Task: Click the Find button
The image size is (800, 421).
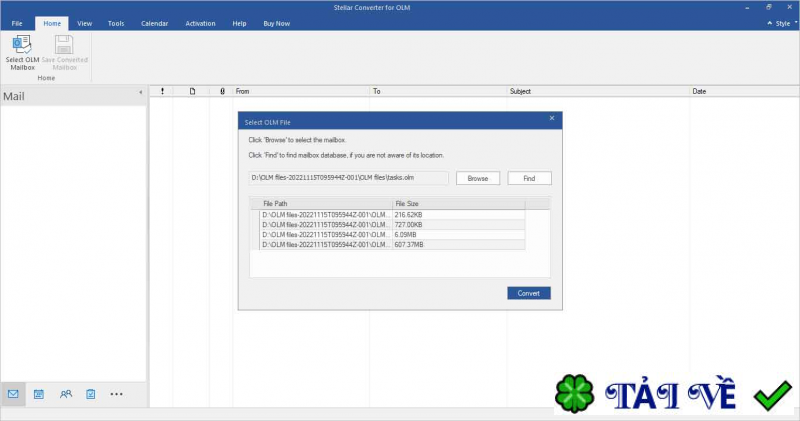Action: 529,178
